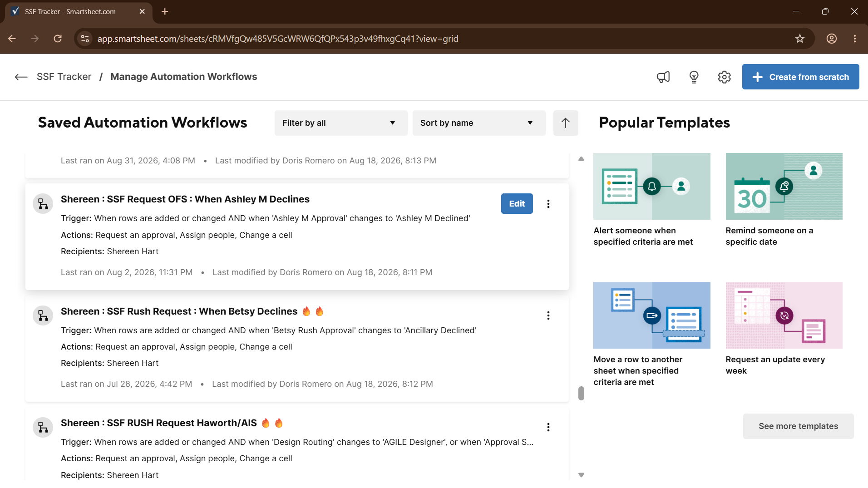Click Manage Automation Workflows heading
The image size is (868, 488).
[183, 77]
